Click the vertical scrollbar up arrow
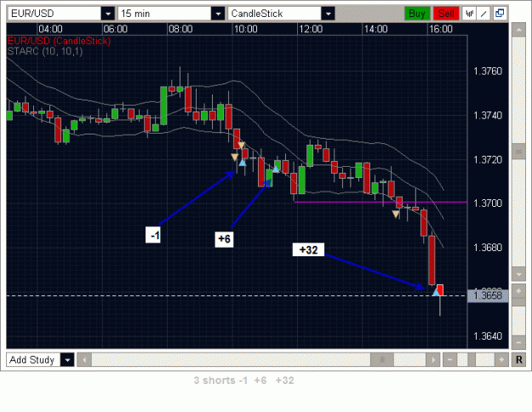Image resolution: width=532 pixels, height=412 pixels. click(518, 30)
